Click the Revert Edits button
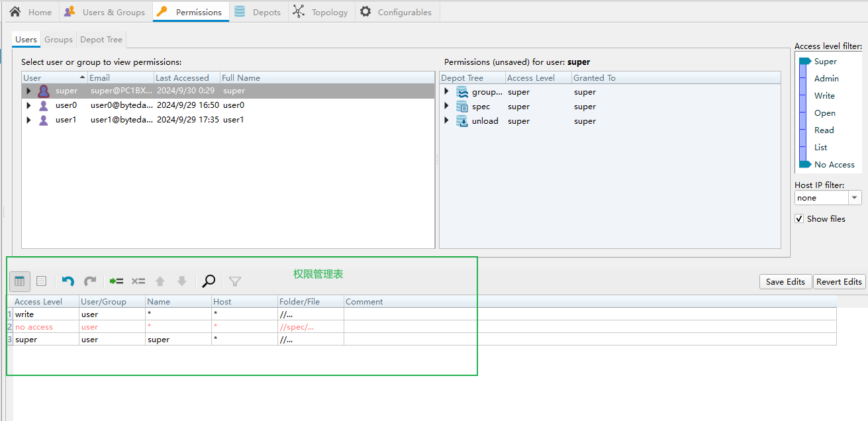 tap(839, 281)
